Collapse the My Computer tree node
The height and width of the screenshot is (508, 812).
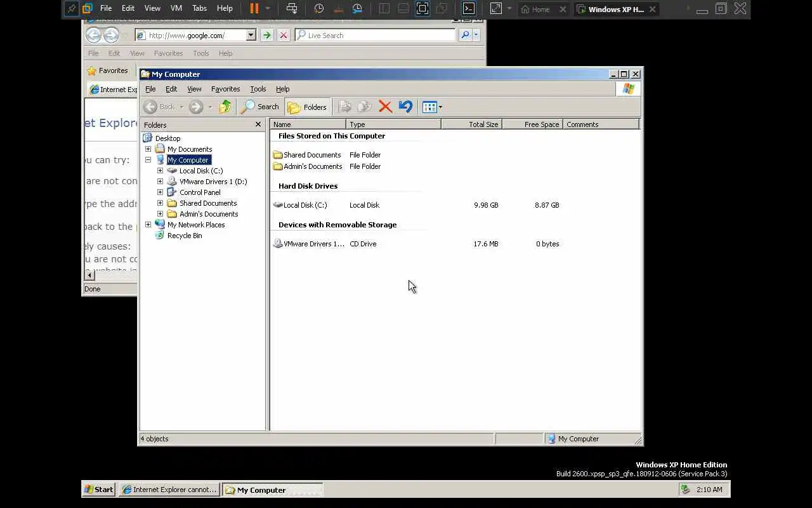(148, 160)
